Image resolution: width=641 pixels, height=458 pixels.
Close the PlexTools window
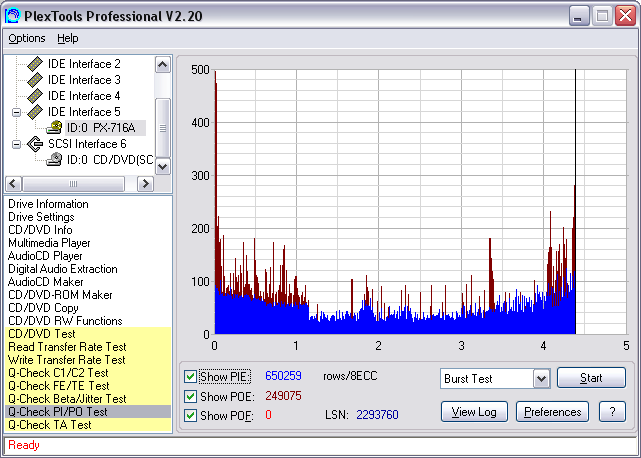[x=625, y=16]
